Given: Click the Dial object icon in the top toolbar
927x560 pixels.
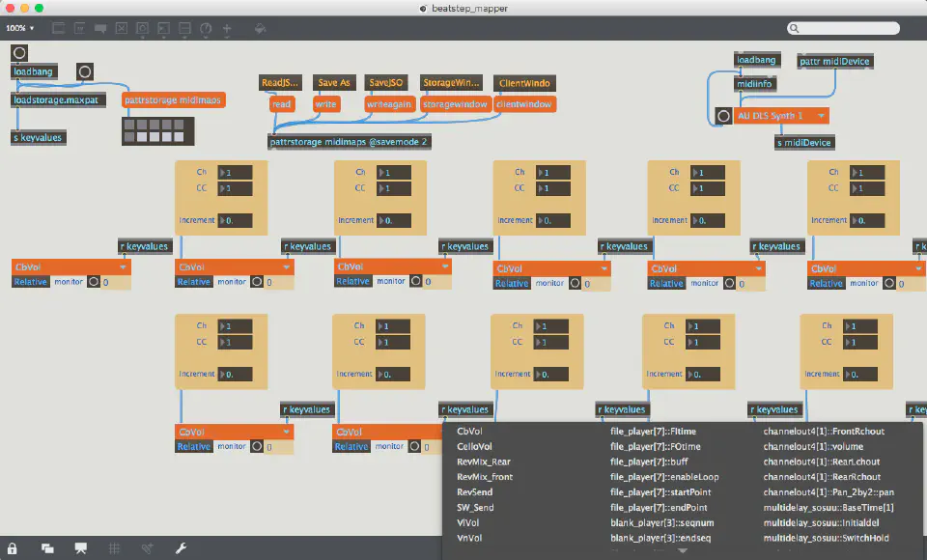Looking at the screenshot, I should click(206, 28).
